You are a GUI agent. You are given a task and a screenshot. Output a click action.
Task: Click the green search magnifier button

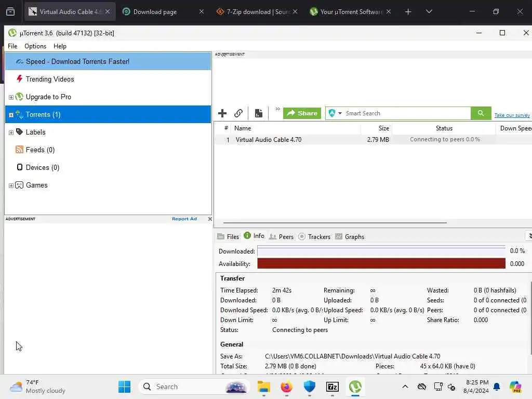pos(481,113)
